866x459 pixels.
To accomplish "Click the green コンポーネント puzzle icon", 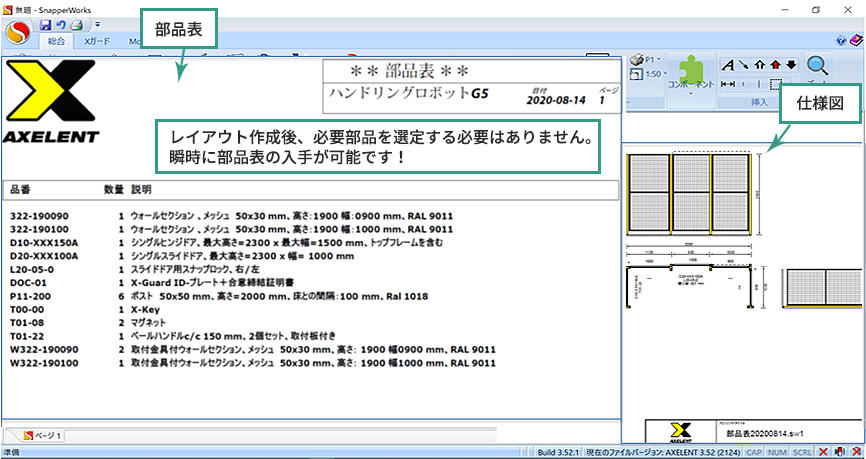I will (x=691, y=68).
